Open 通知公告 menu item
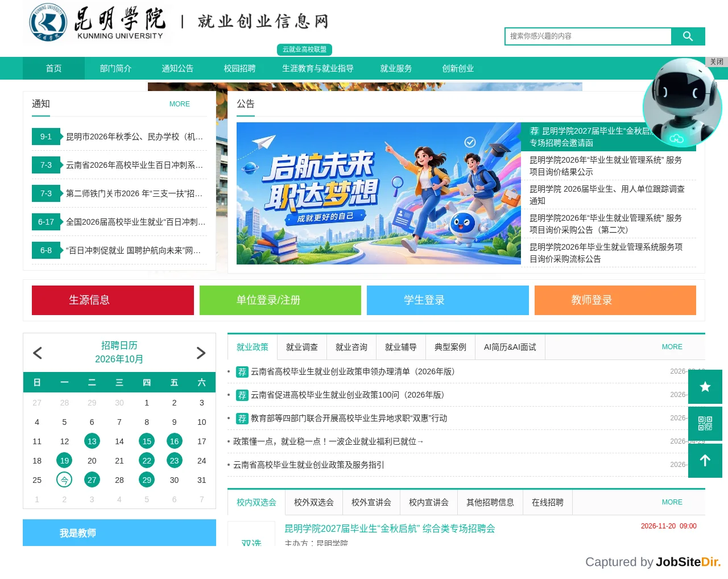Viewport: 728px width, 579px height. click(177, 68)
